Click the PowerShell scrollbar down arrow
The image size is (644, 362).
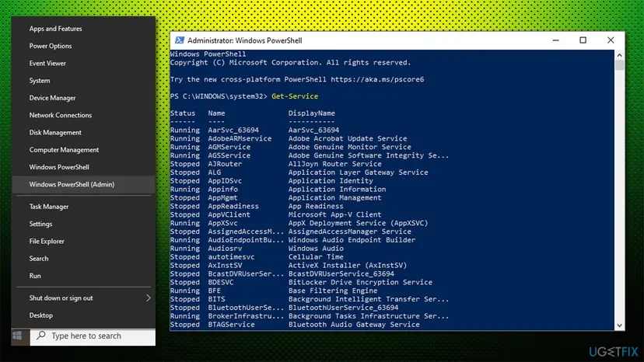coord(619,325)
